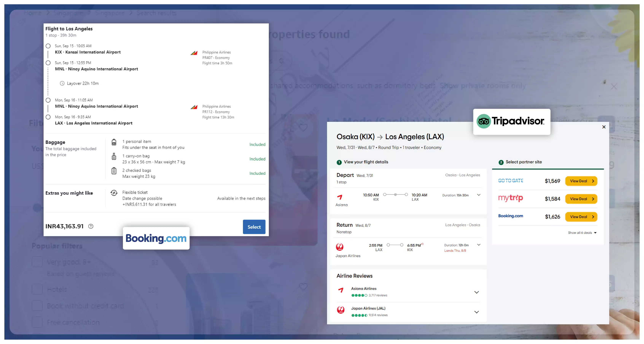Click '9,514 reviews' for Japan Airlines
Viewport: 644px width, 344px height.
378,315
